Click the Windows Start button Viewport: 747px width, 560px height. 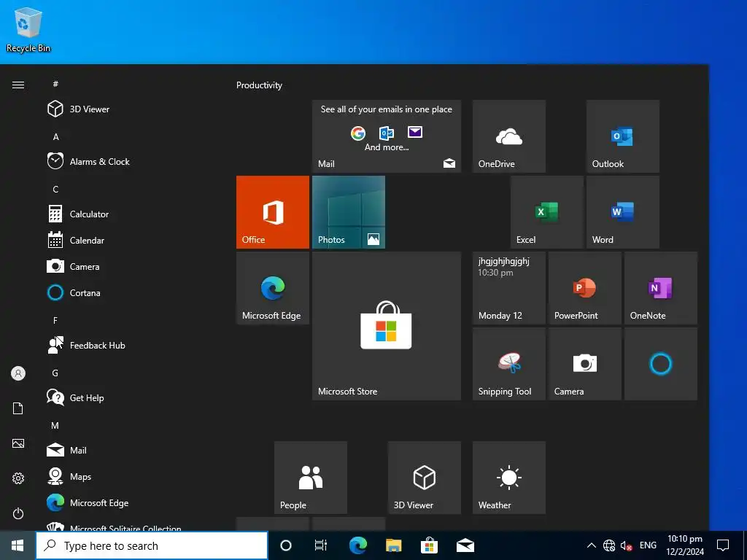pos(18,545)
